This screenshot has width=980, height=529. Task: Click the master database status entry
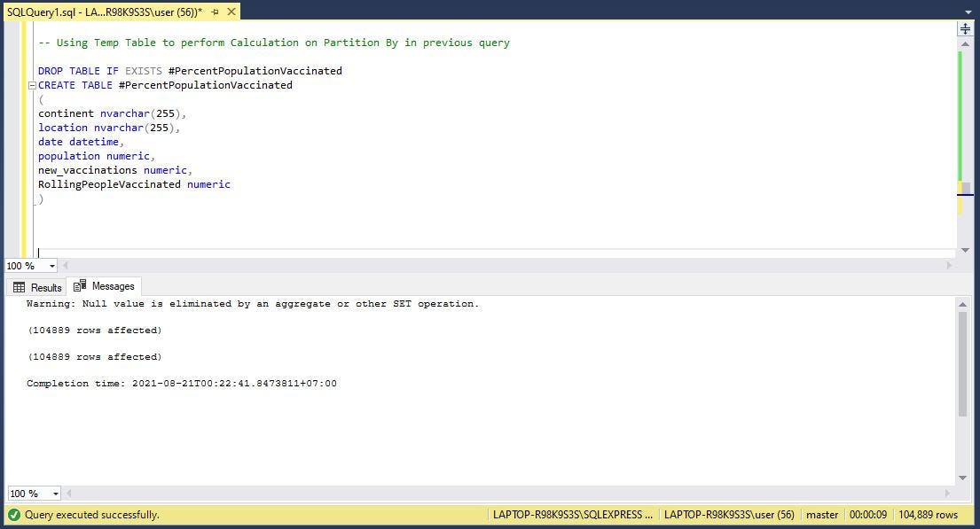click(x=822, y=515)
